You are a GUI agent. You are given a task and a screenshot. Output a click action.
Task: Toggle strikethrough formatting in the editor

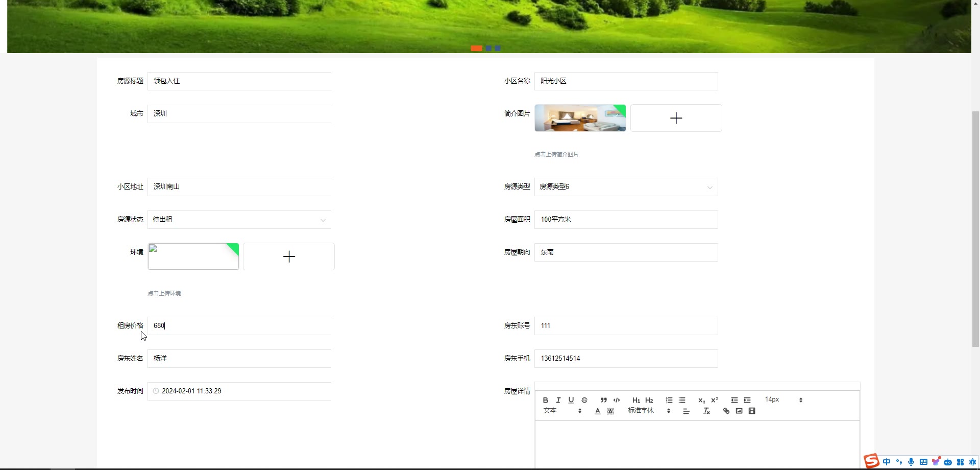pos(584,400)
